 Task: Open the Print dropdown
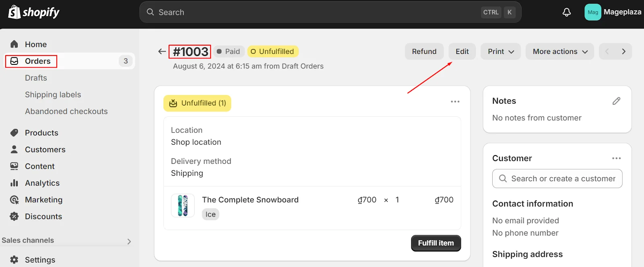(500, 52)
